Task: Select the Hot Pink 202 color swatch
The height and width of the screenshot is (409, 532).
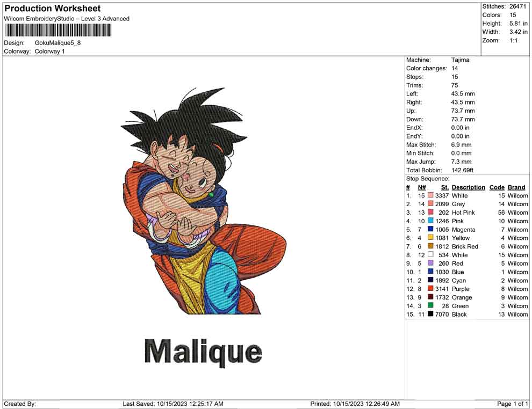Action: pos(430,212)
